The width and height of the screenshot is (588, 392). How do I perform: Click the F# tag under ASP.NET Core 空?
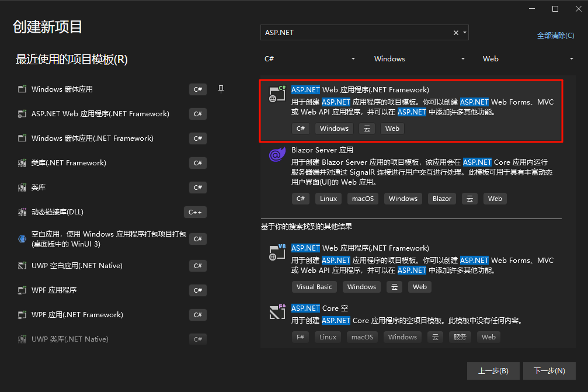tap(300, 337)
